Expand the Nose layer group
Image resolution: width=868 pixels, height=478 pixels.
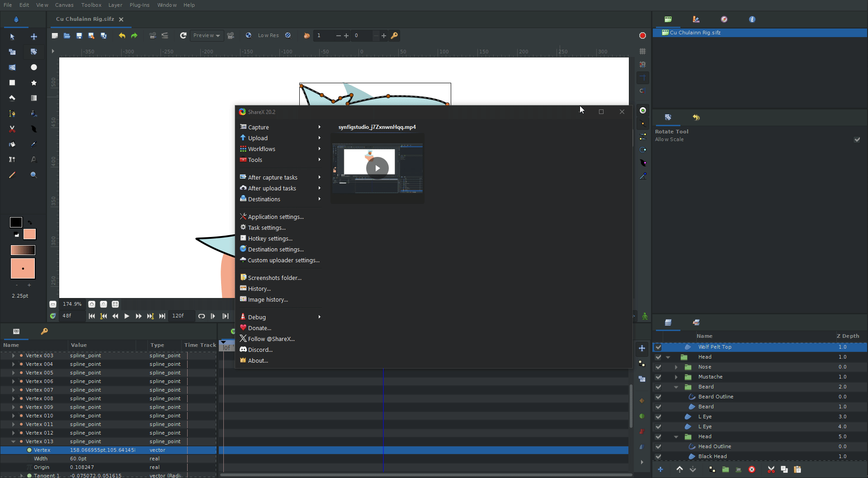point(676,367)
